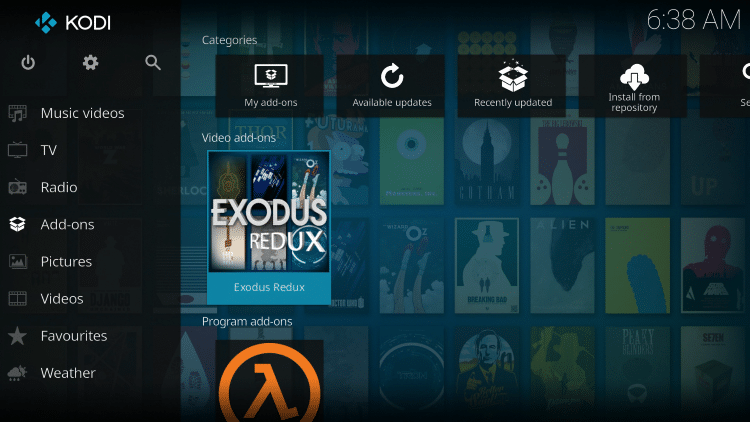Open the Available updates tile

point(391,85)
